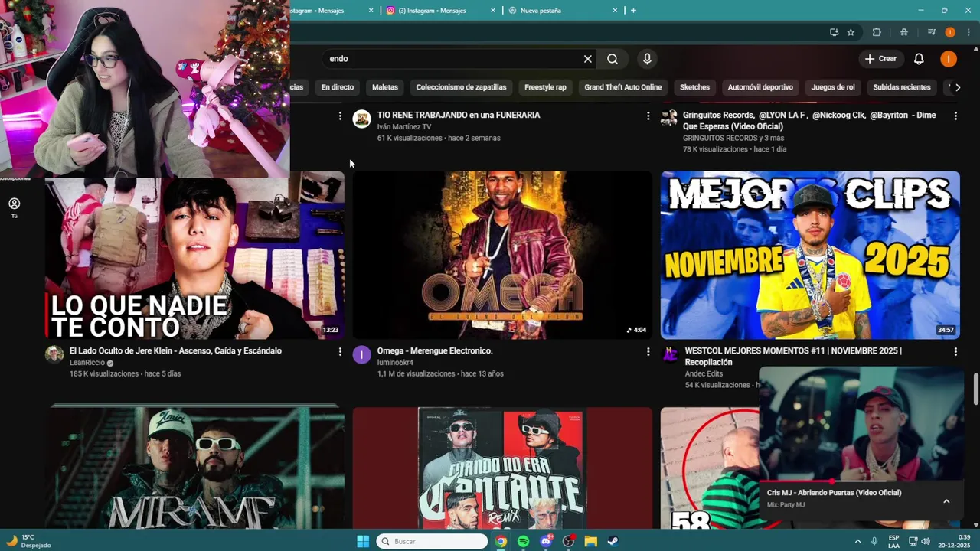Open OBS Studio from the taskbar

(x=568, y=541)
